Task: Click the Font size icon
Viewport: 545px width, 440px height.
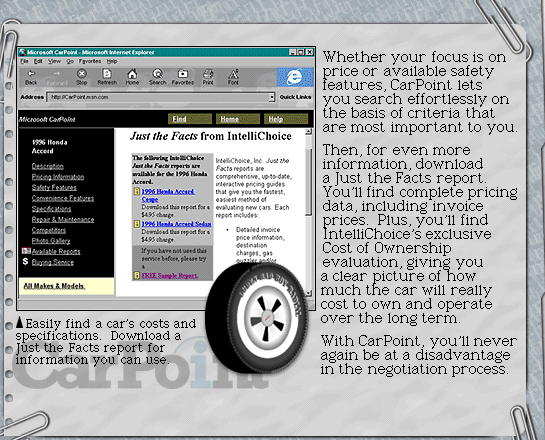Action: [x=233, y=73]
